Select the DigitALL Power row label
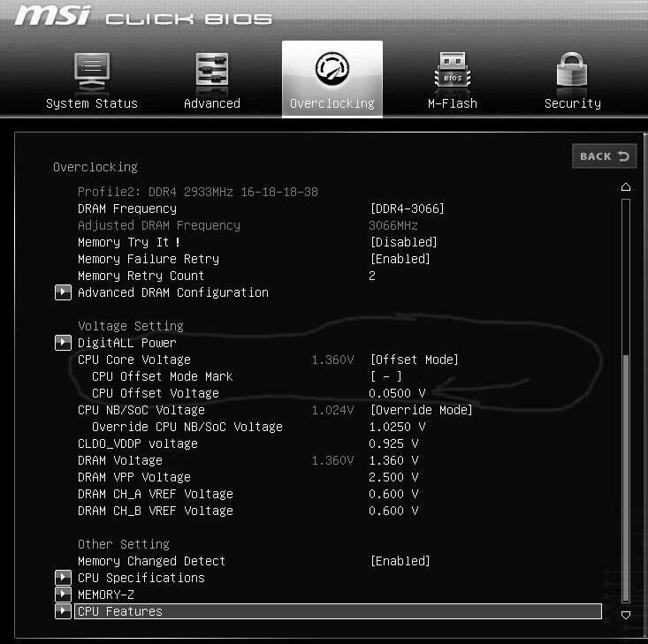The width and height of the screenshot is (648, 644). pyautogui.click(x=127, y=343)
